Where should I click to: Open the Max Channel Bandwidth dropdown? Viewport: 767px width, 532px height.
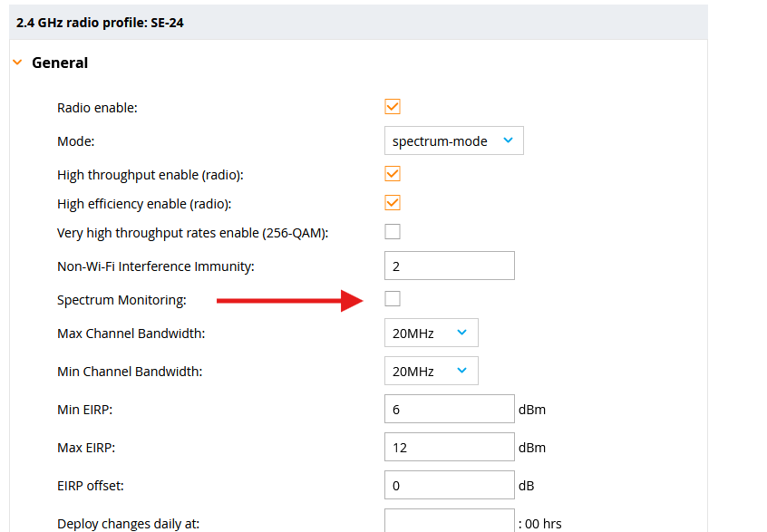432,333
